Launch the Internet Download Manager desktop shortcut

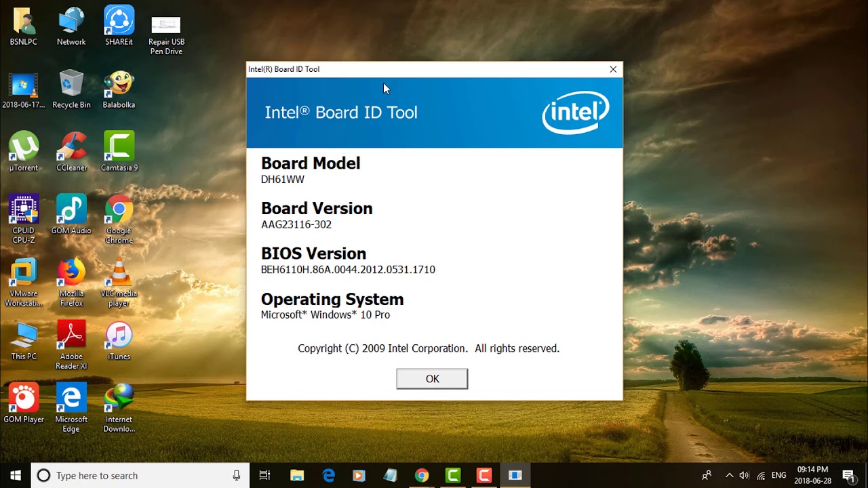(119, 408)
